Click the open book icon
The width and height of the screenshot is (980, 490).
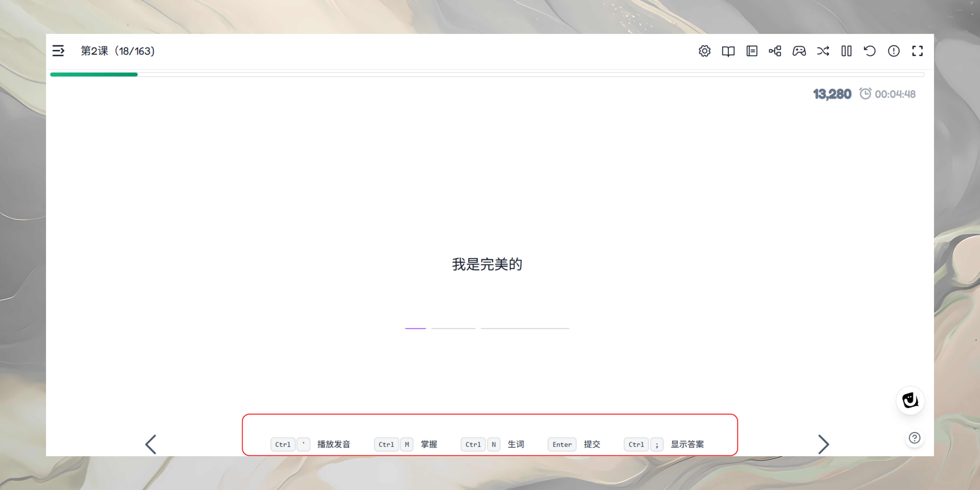click(x=728, y=51)
